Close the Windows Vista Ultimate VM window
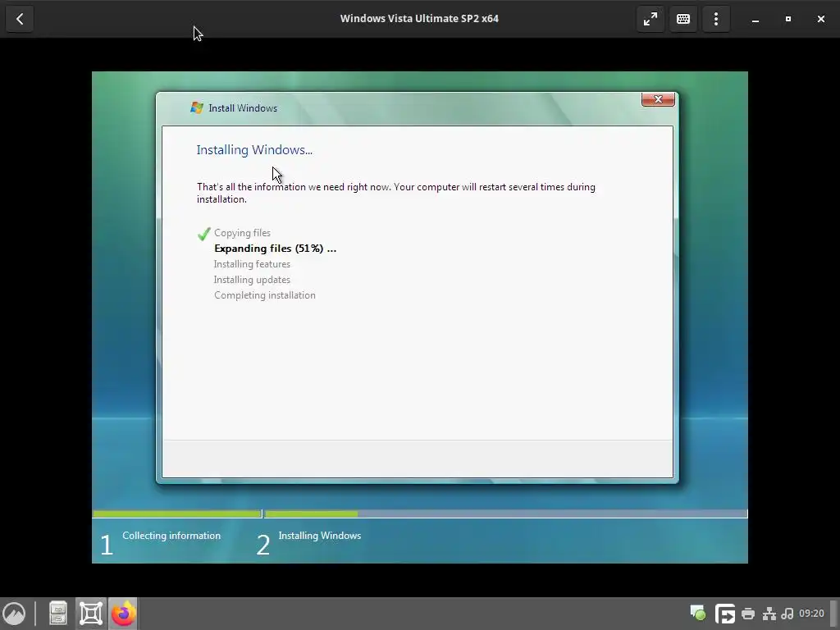840x630 pixels. click(820, 19)
